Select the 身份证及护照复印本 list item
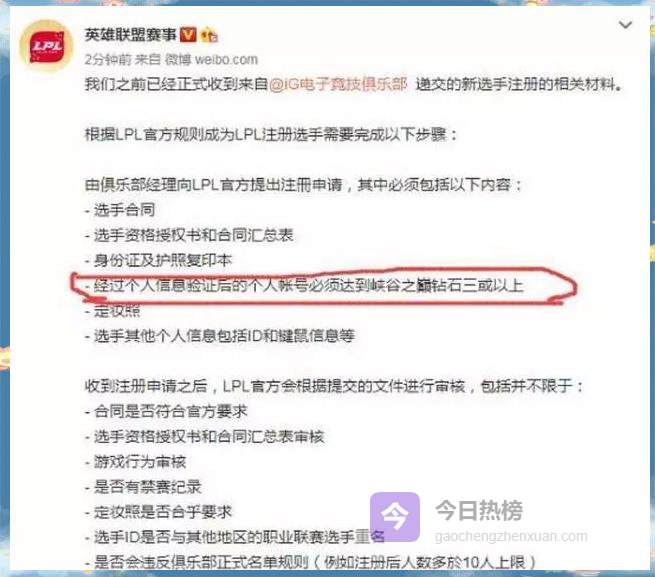This screenshot has height=577, width=655. [x=158, y=260]
